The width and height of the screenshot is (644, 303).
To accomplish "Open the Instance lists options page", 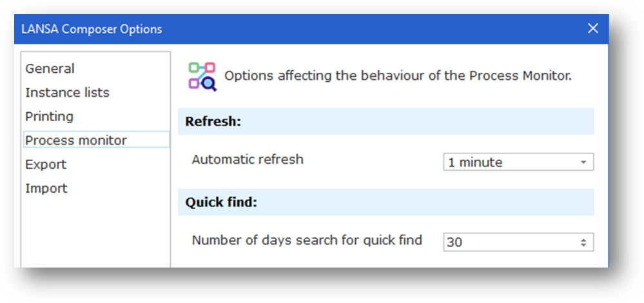I will (67, 92).
